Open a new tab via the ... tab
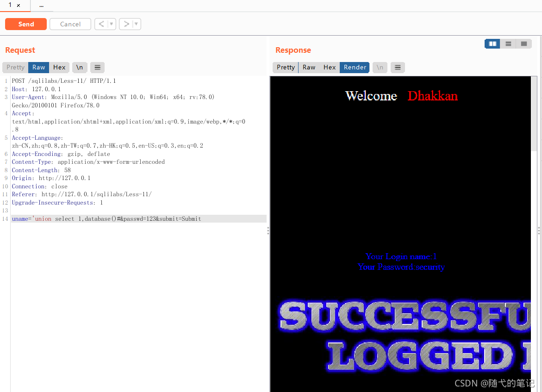This screenshot has width=542, height=392. tap(42, 6)
